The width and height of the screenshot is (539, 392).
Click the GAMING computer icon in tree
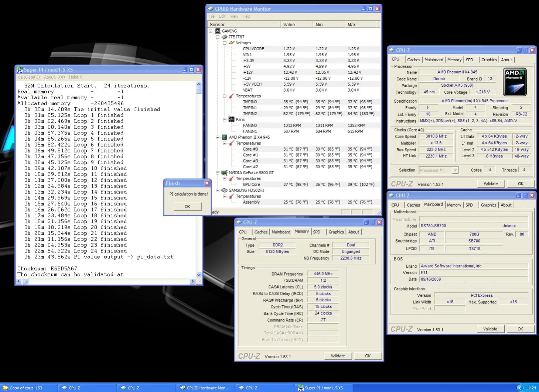[218, 31]
